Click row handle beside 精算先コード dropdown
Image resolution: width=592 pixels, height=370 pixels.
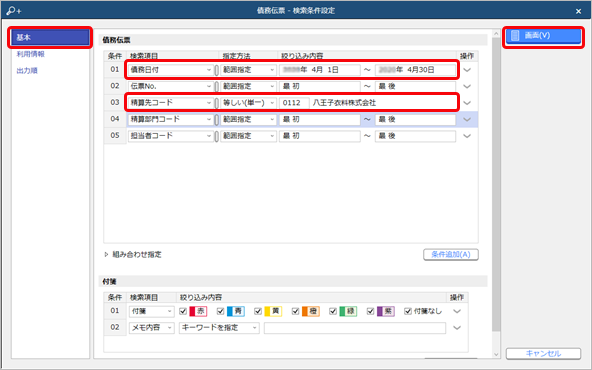tap(217, 103)
